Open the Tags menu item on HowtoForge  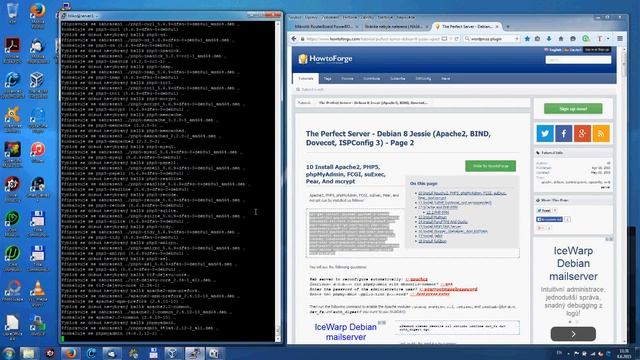click(327, 78)
